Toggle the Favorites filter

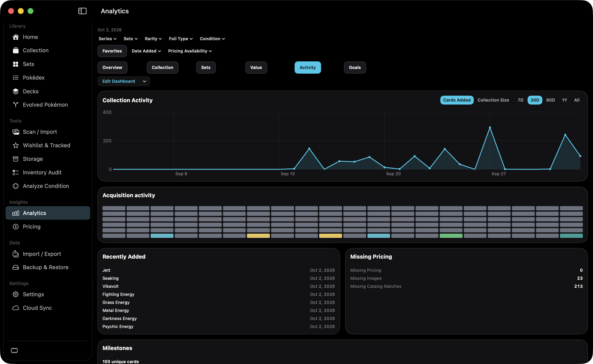112,51
